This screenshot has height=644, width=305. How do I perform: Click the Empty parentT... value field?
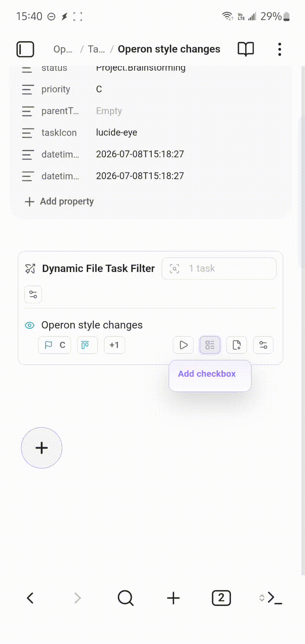(109, 111)
